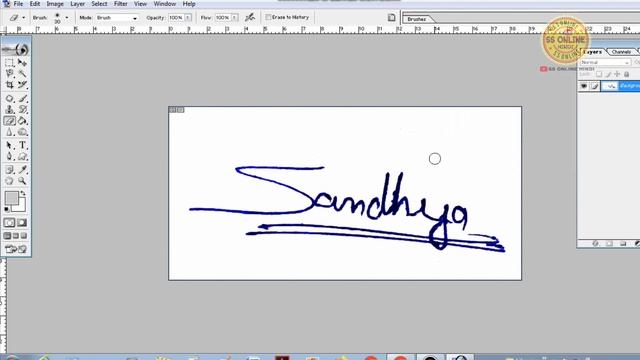Select the Lasso tool
The image size is (640, 360).
(x=9, y=73)
